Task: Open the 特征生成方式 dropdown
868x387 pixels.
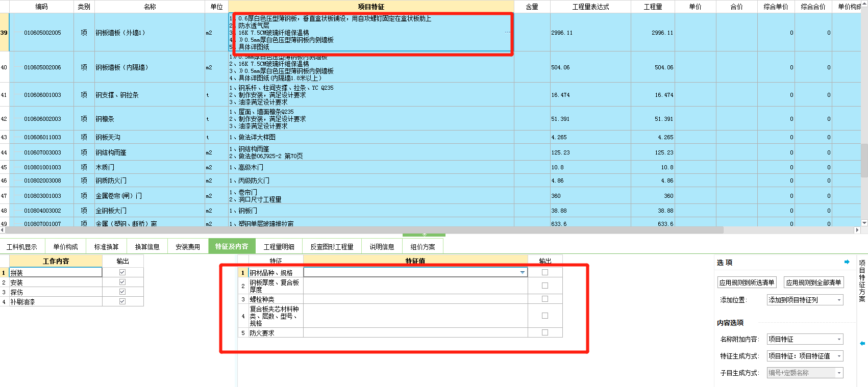Action: (805, 356)
